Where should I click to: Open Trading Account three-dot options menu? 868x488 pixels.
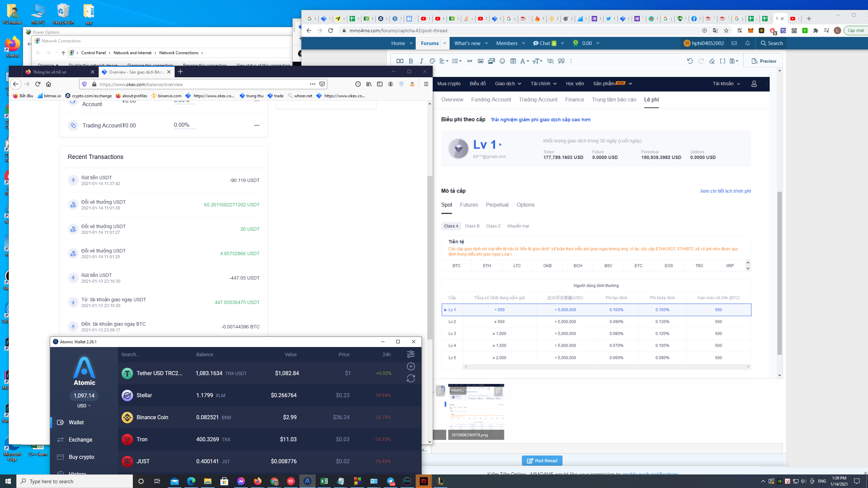(x=257, y=125)
